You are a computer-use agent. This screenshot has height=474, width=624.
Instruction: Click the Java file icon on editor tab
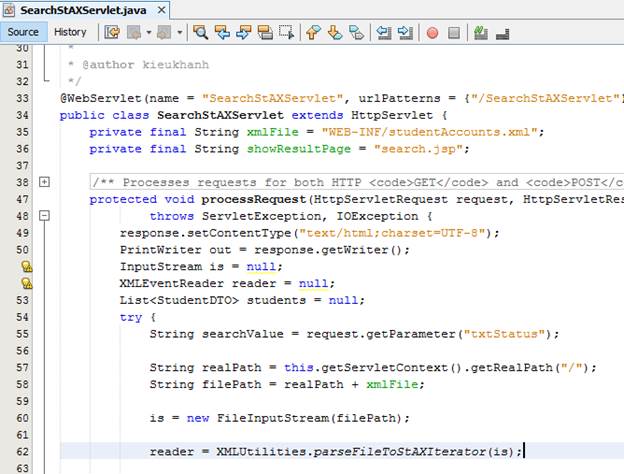(x=9, y=10)
